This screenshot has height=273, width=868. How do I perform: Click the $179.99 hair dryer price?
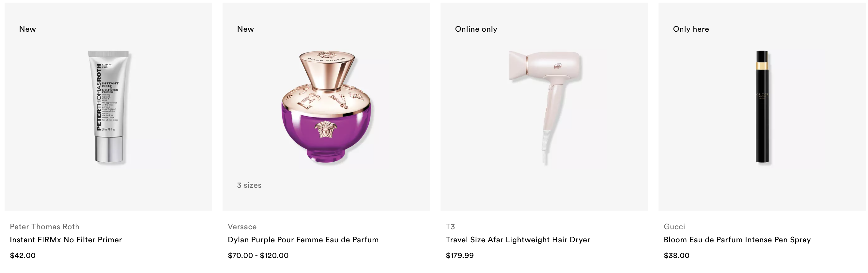coord(459,255)
